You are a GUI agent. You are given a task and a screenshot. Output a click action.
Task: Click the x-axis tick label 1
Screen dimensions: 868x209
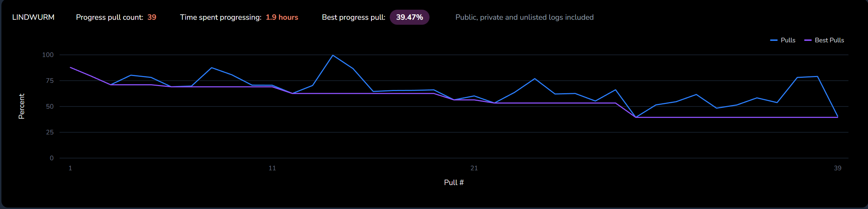pos(70,168)
